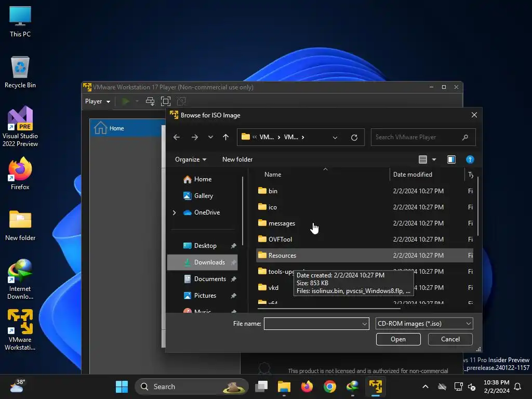Image resolution: width=532 pixels, height=399 pixels.
Task: Open view options dropdown arrow
Action: pyautogui.click(x=434, y=159)
